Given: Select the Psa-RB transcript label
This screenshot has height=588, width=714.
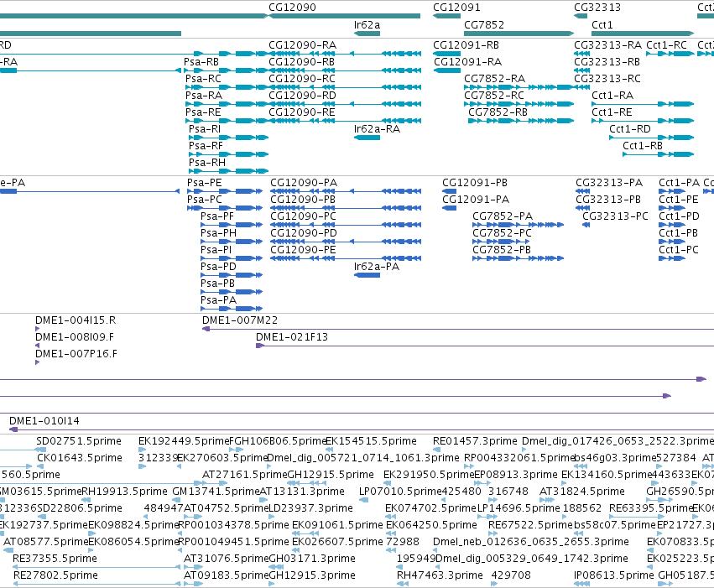Looking at the screenshot, I should (x=201, y=62).
